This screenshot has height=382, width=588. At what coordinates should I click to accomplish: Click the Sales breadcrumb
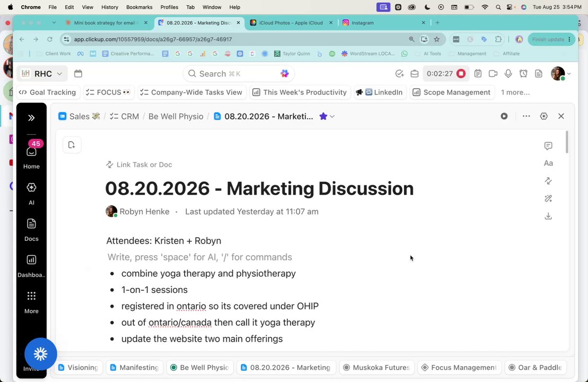click(80, 116)
